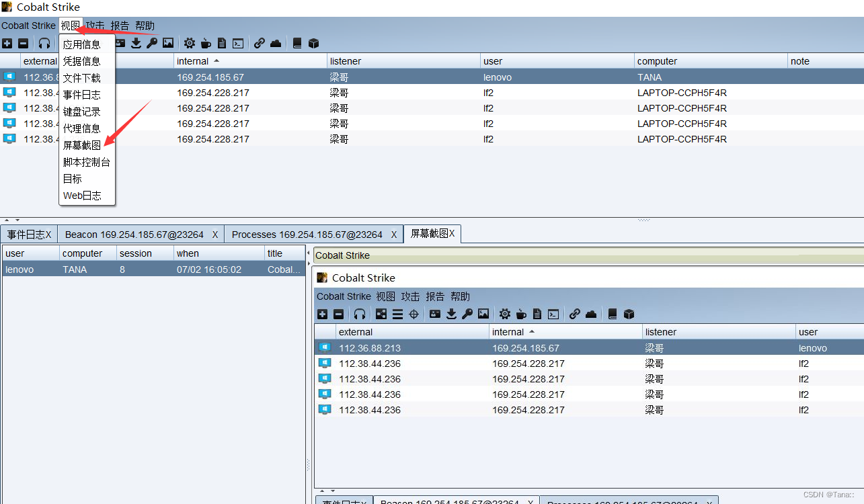Click the connect to team server plus icon
The height and width of the screenshot is (504, 864).
point(7,43)
